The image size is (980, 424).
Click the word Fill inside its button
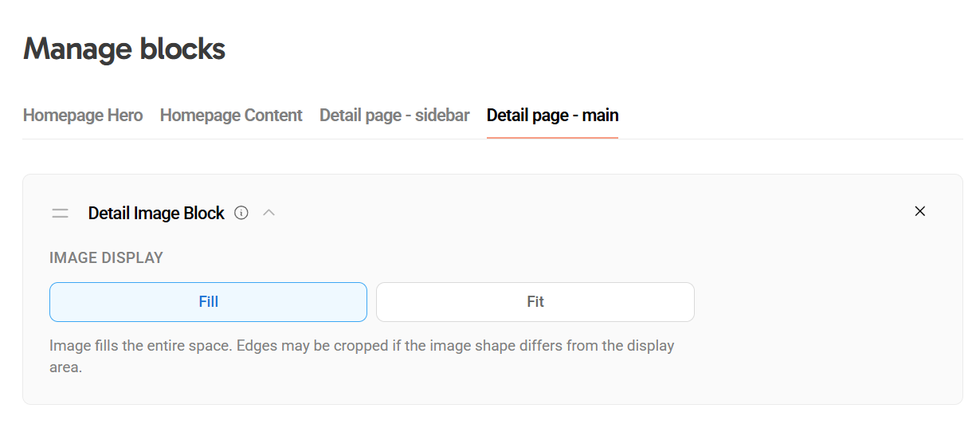click(209, 302)
